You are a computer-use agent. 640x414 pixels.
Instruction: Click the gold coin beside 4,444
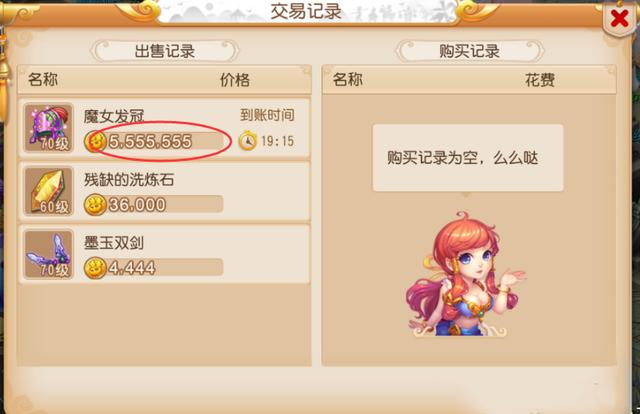pyautogui.click(x=95, y=268)
